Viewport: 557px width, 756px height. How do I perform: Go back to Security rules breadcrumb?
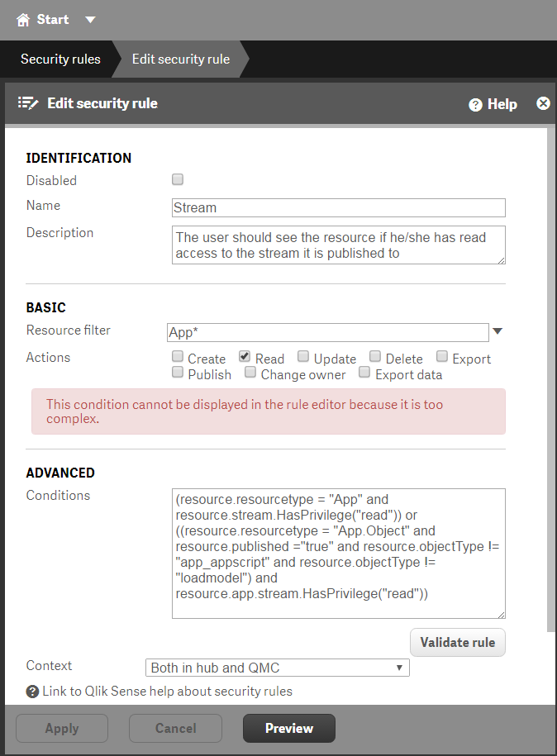(60, 59)
